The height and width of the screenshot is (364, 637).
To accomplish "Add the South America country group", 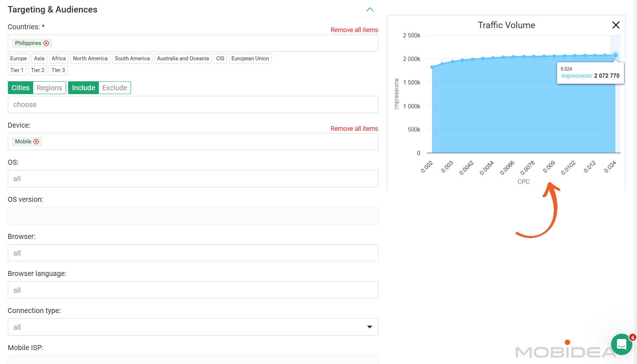I will [132, 58].
